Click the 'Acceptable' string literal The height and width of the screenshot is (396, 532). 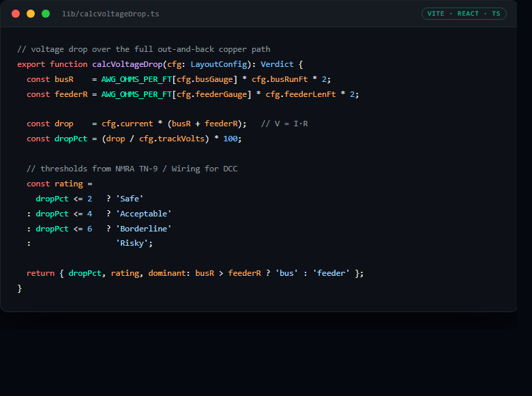click(x=143, y=214)
